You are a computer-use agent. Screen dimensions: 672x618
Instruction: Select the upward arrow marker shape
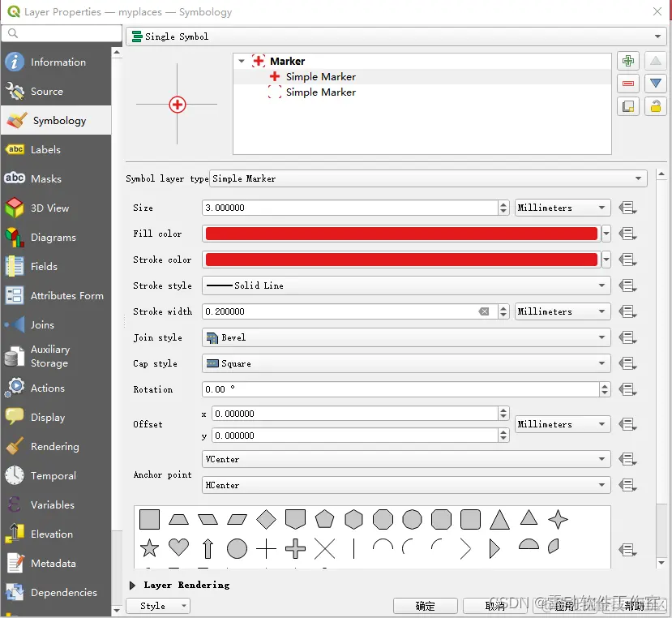pos(208,548)
